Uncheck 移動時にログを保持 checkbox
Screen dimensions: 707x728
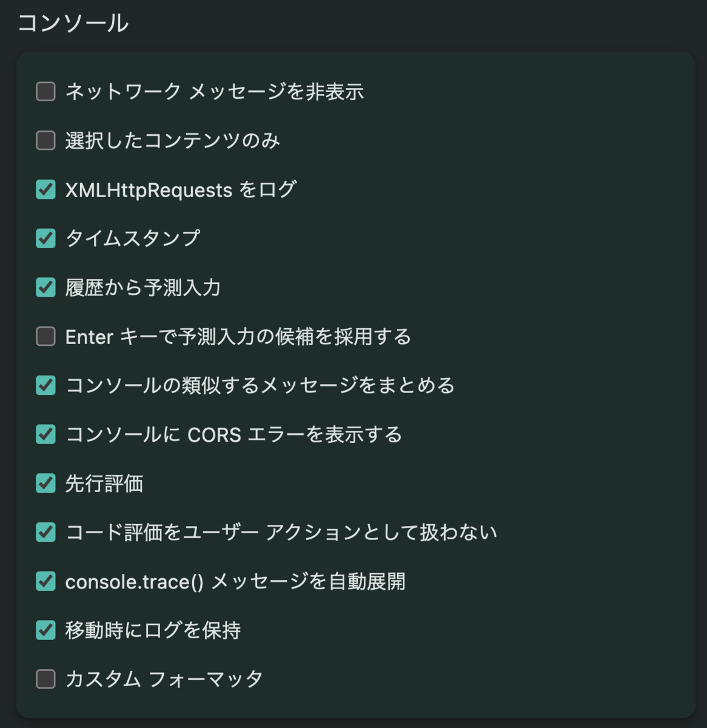(45, 630)
